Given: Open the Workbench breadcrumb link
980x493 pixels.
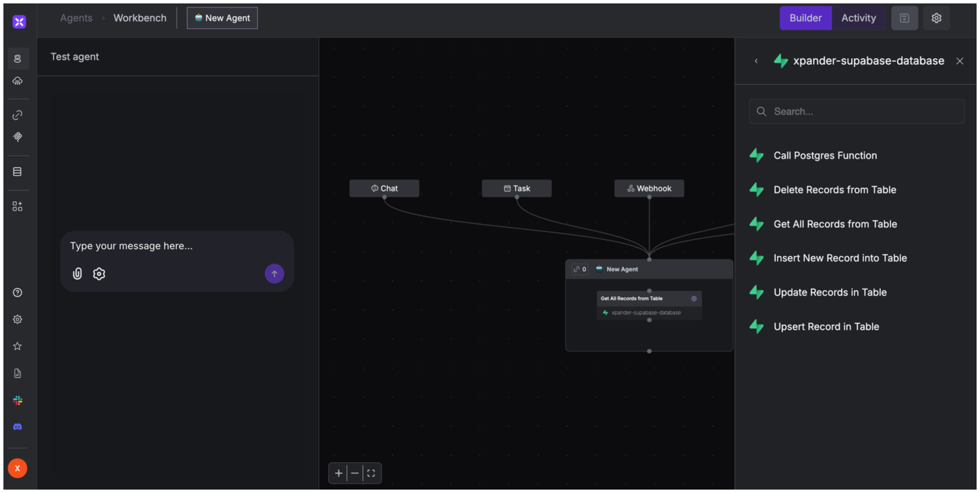Looking at the screenshot, I should coord(139,18).
